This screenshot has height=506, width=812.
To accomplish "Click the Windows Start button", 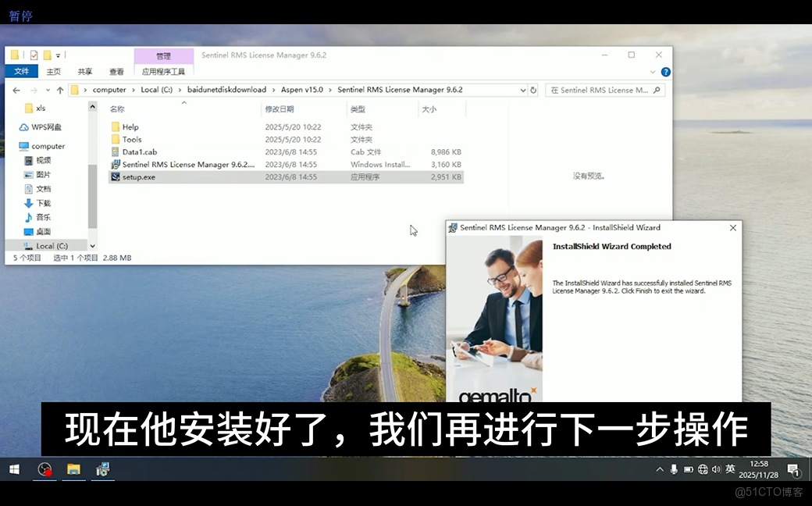I will coord(13,469).
